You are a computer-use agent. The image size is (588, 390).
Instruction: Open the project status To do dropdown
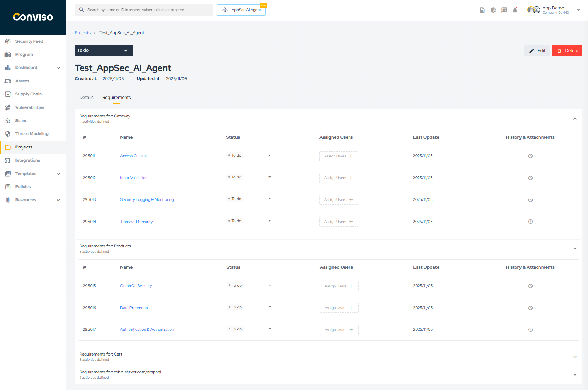104,51
